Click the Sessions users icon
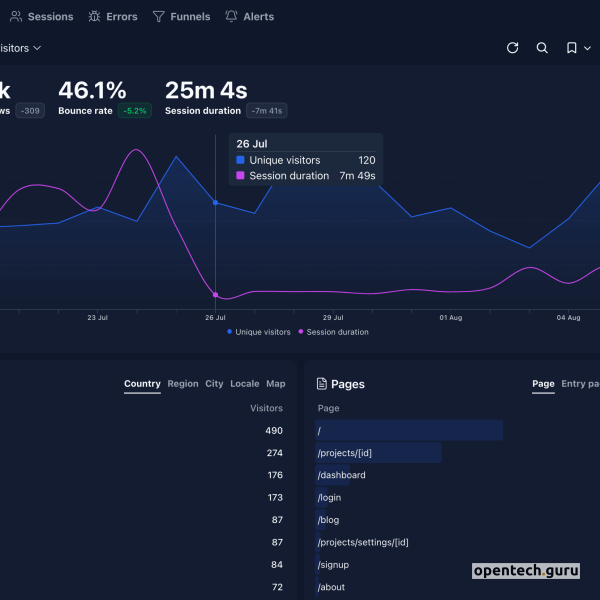Viewport: 600px width, 600px height. coord(16,17)
